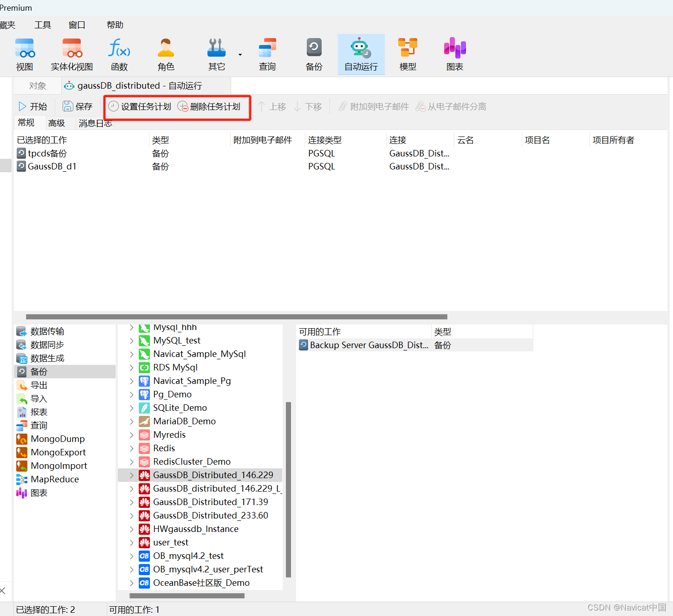The width and height of the screenshot is (673, 616).
Task: Select MongoImport job type
Action: (x=65, y=466)
